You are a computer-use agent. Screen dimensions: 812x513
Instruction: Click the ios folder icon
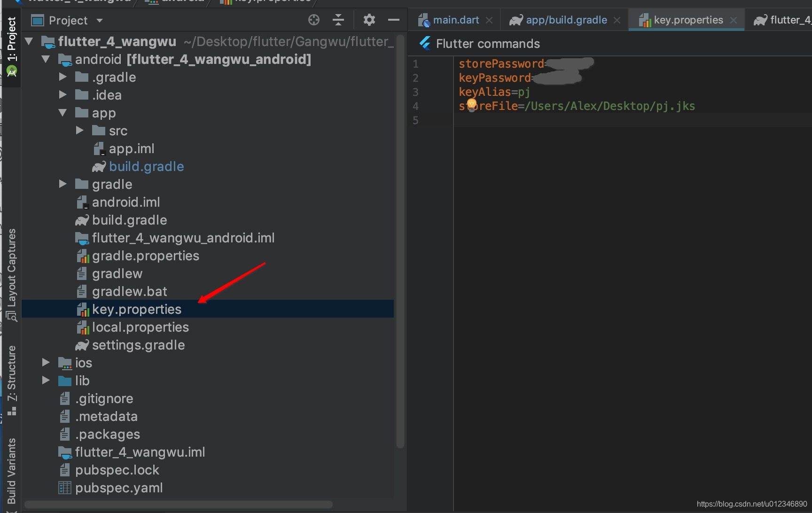coord(65,363)
